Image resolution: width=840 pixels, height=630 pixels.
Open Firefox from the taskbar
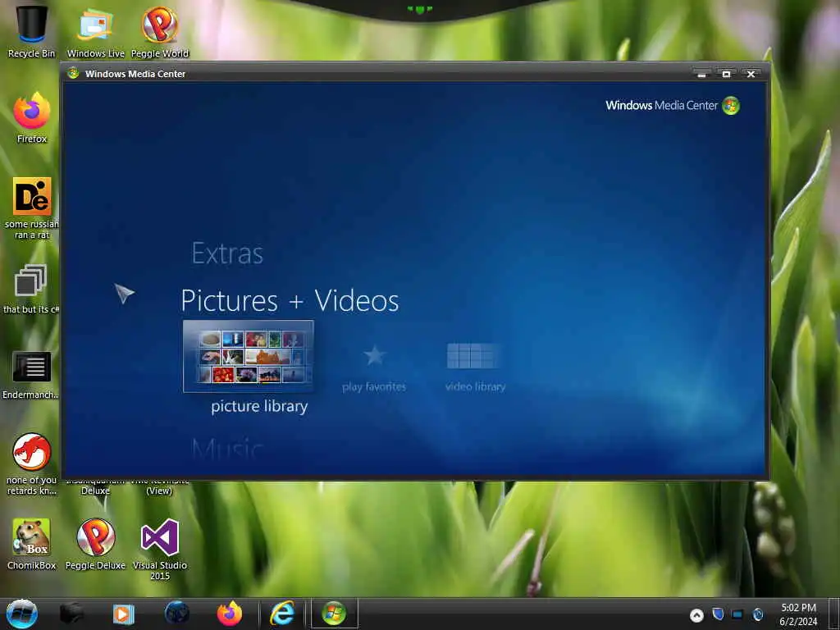(230, 614)
